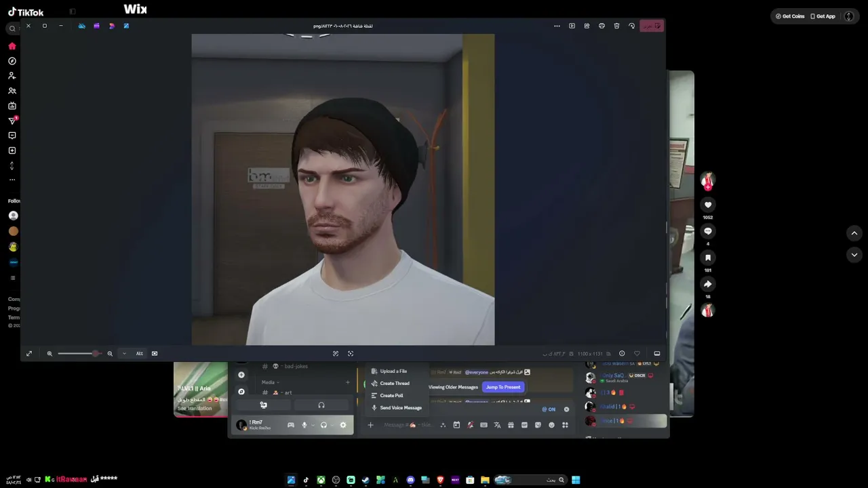
Task: Click the Discord message input field
Action: pyautogui.click(x=408, y=425)
